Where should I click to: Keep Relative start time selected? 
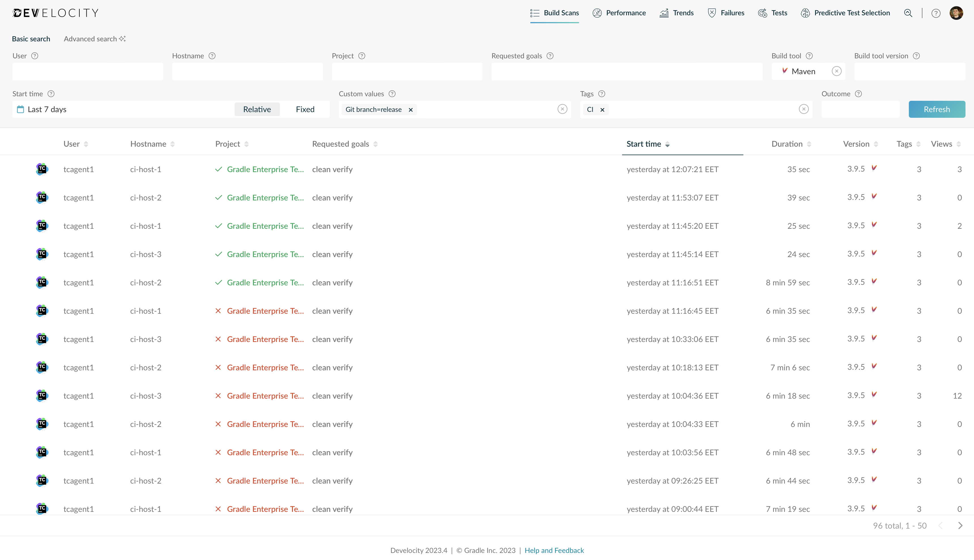pos(257,109)
